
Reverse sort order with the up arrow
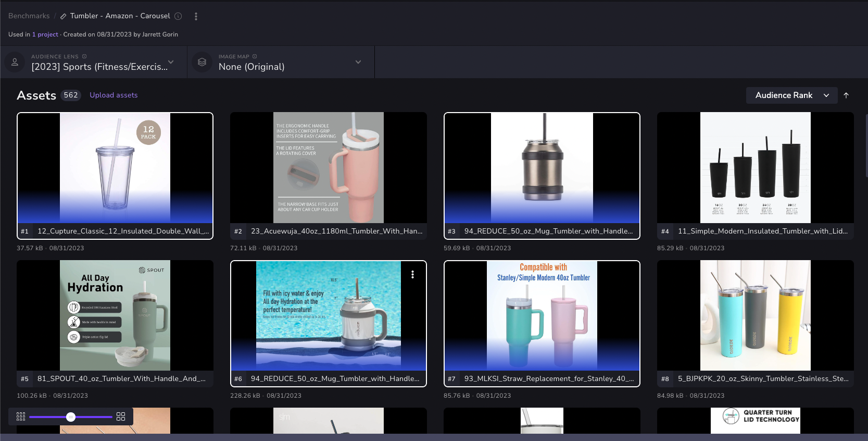[846, 95]
